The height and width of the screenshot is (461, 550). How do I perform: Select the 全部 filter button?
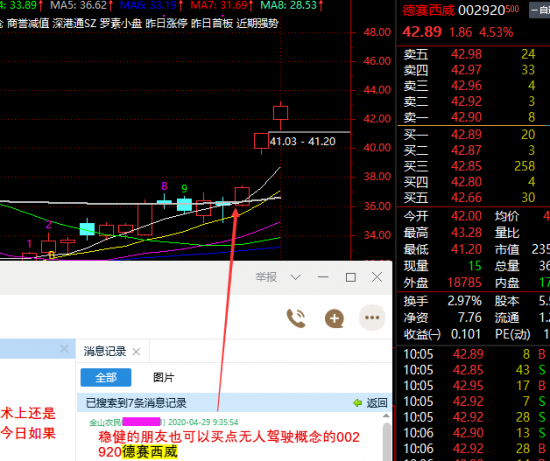pyautogui.click(x=106, y=378)
